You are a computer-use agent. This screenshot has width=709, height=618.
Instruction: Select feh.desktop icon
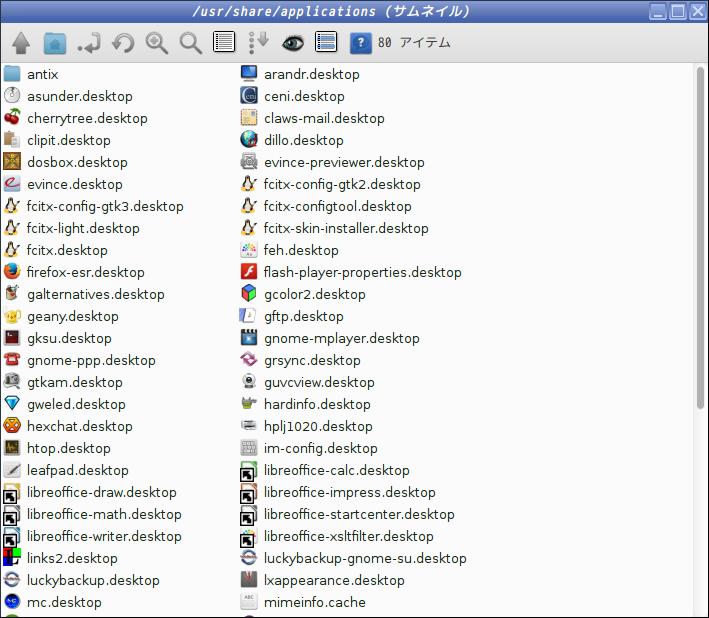point(249,250)
